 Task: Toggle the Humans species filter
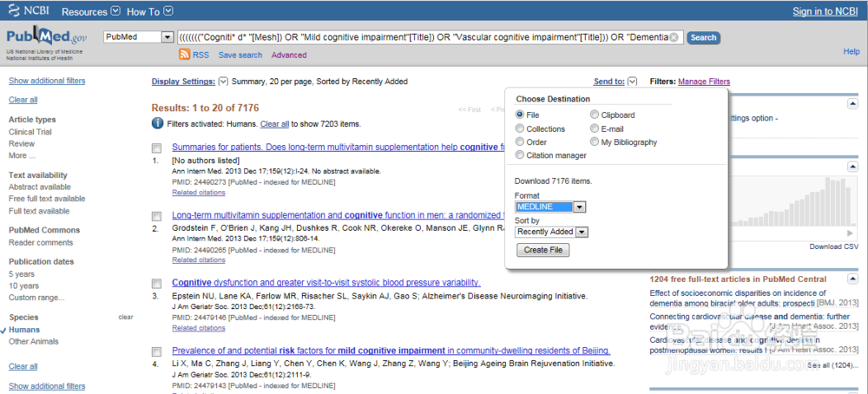pyautogui.click(x=24, y=329)
